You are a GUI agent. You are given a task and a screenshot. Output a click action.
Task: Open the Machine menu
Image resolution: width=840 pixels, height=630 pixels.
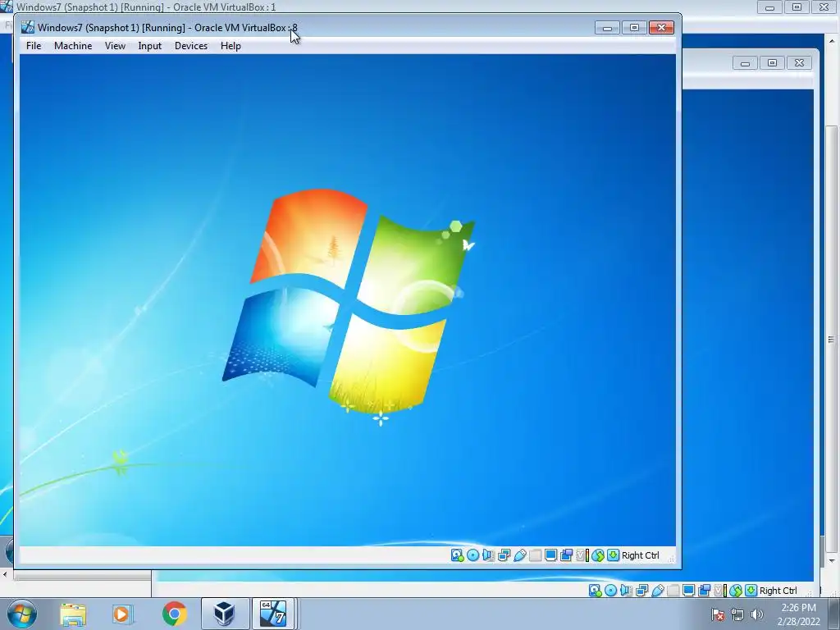pos(73,46)
